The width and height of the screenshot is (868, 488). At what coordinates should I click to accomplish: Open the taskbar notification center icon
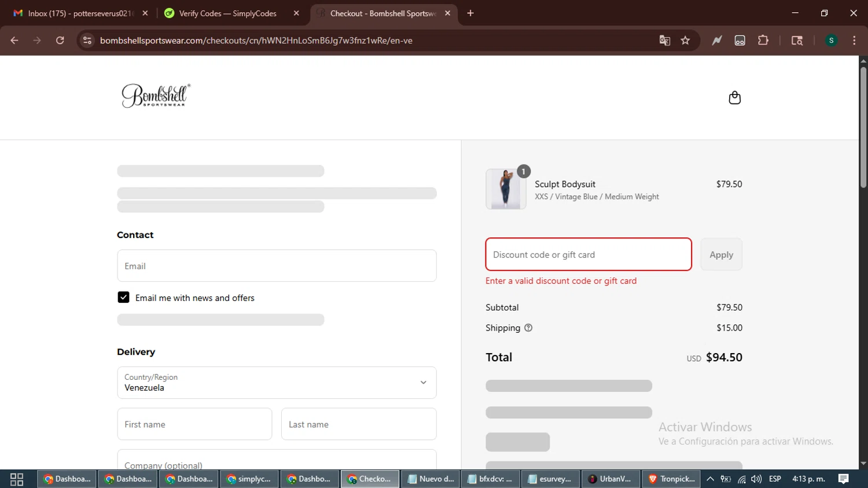(844, 479)
